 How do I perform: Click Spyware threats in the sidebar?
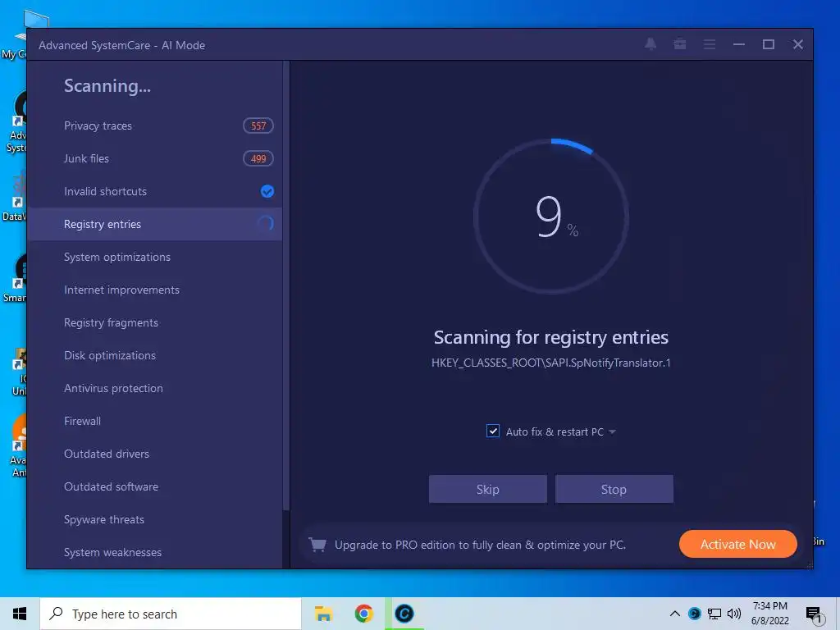(x=154, y=519)
